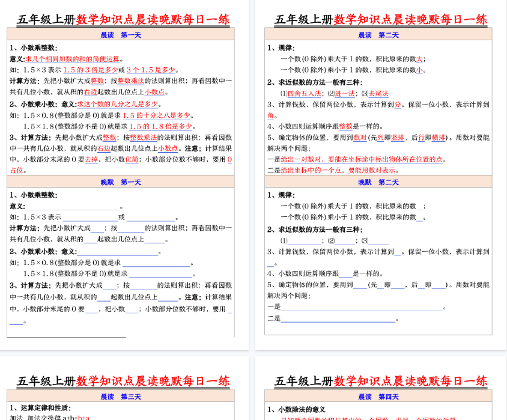Select the "晚默 第二天" section header

click(x=378, y=182)
